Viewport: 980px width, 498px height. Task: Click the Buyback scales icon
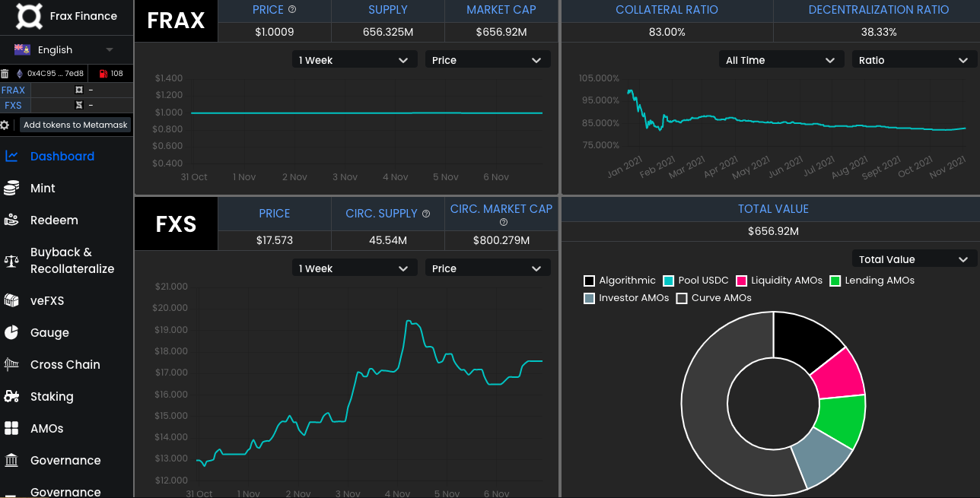pos(11,261)
